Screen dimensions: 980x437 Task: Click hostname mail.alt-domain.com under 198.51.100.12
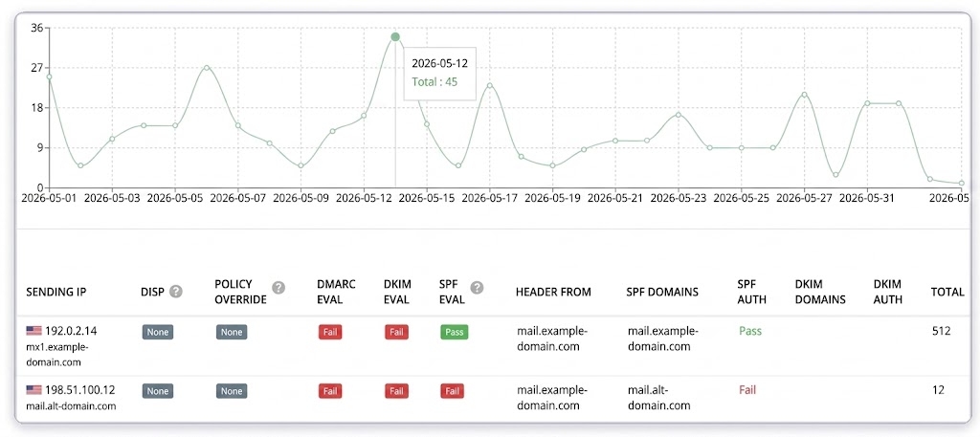coord(71,405)
